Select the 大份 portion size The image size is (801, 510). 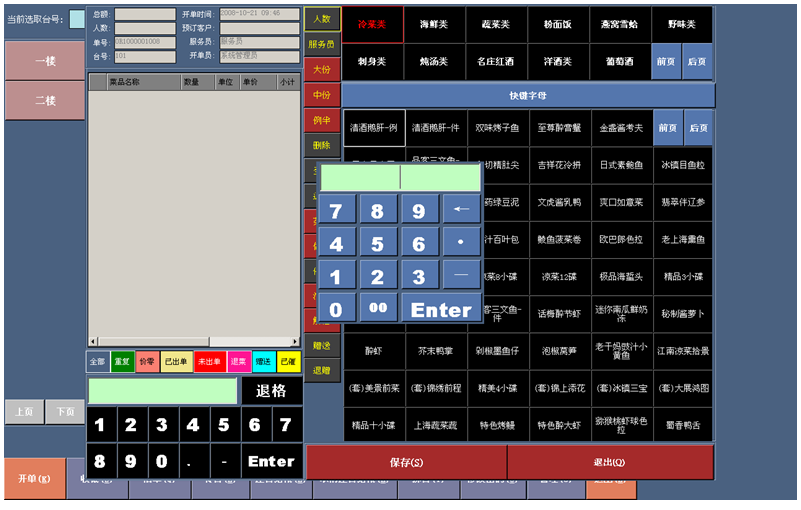[322, 70]
